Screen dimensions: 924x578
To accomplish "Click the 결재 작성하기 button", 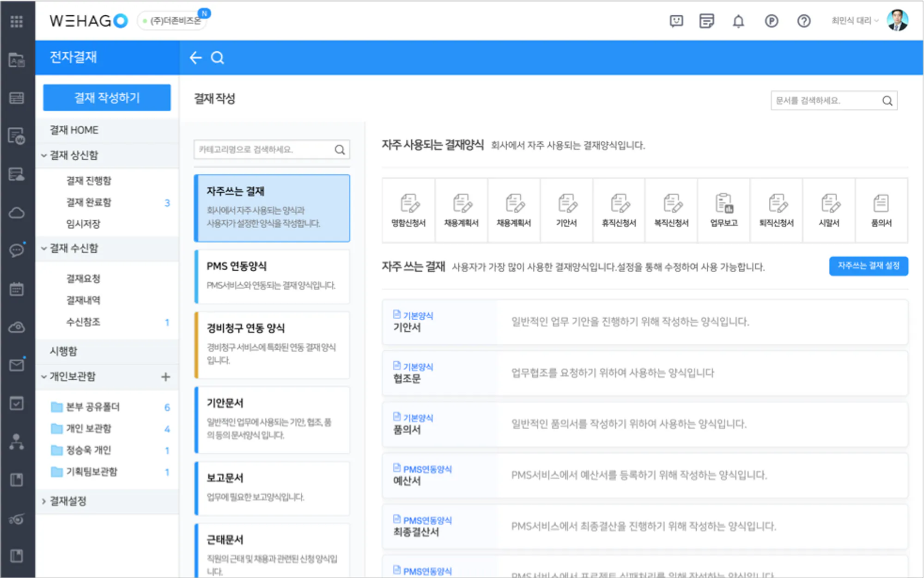I will click(107, 97).
